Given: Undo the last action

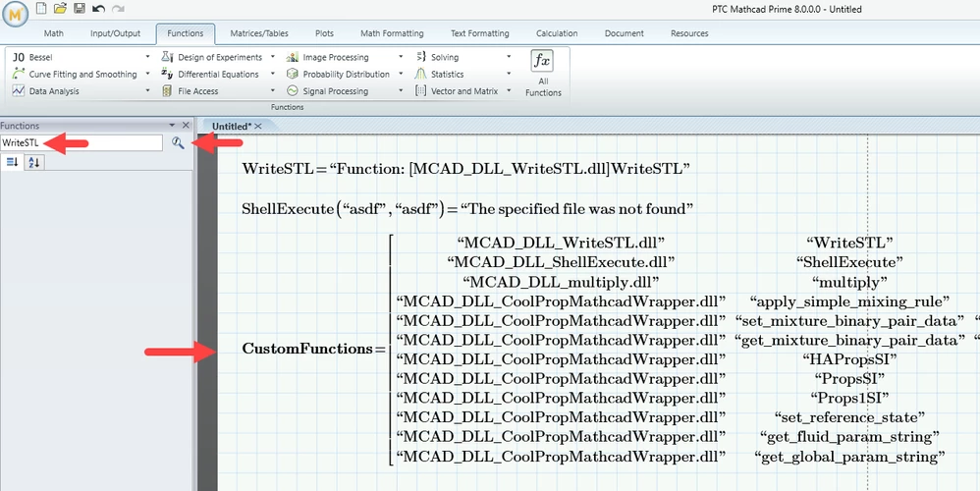Looking at the screenshot, I should (98, 9).
